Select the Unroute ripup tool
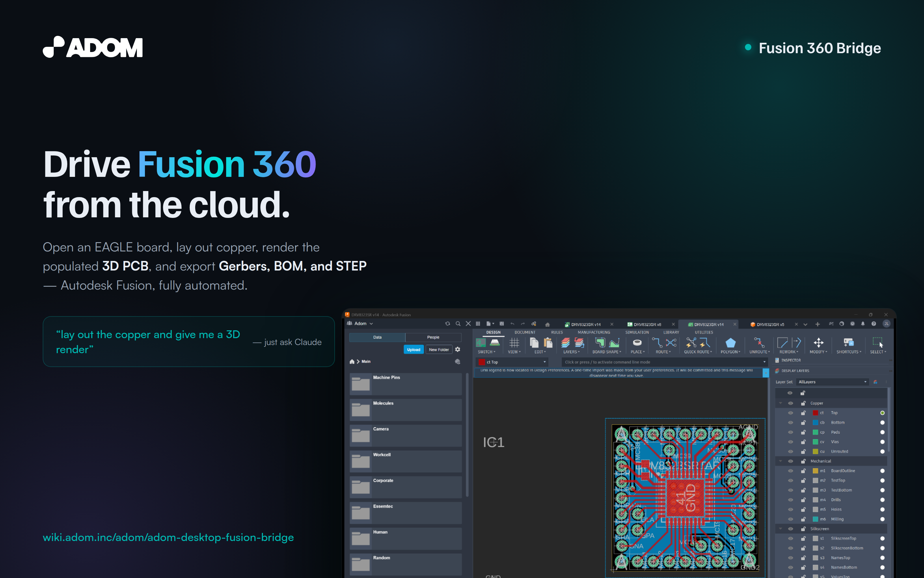 pyautogui.click(x=759, y=342)
